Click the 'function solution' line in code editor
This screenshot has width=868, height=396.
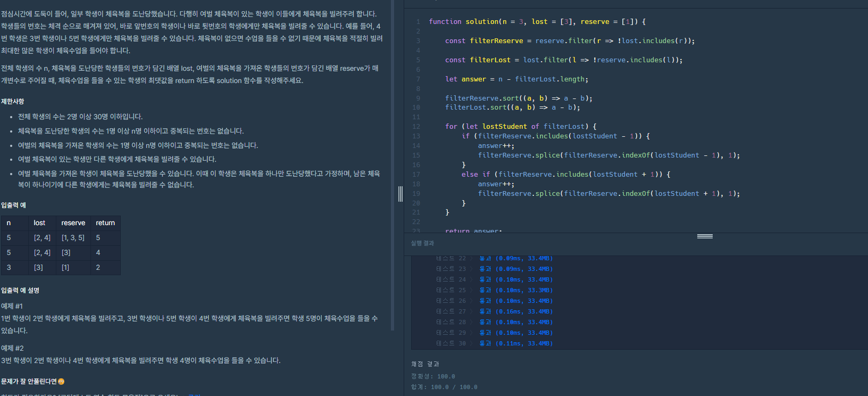537,22
